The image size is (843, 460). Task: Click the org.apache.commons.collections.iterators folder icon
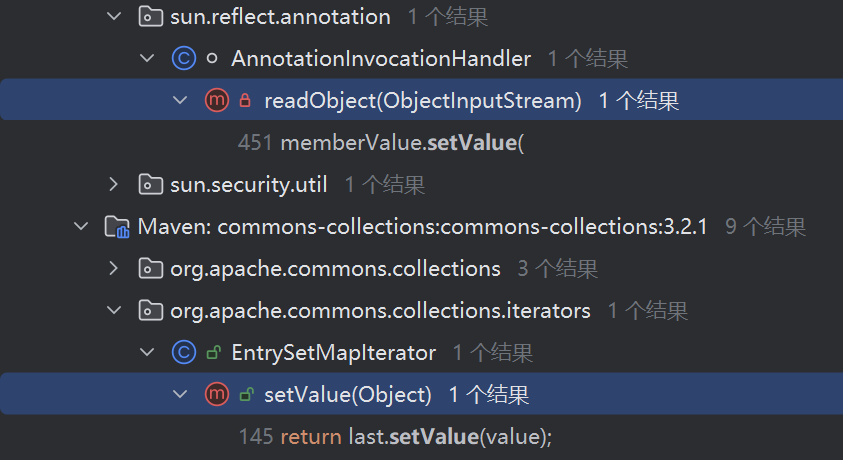tap(151, 311)
